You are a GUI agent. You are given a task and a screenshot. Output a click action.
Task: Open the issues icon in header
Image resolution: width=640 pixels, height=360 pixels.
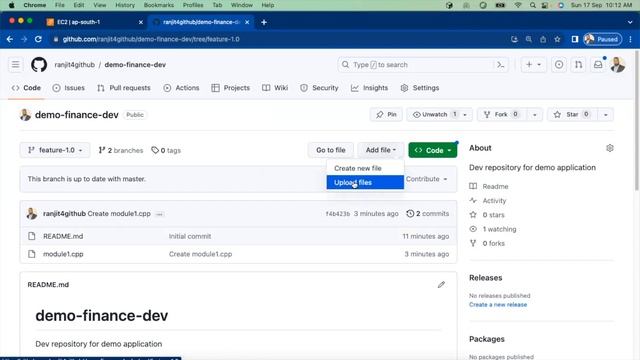point(559,64)
